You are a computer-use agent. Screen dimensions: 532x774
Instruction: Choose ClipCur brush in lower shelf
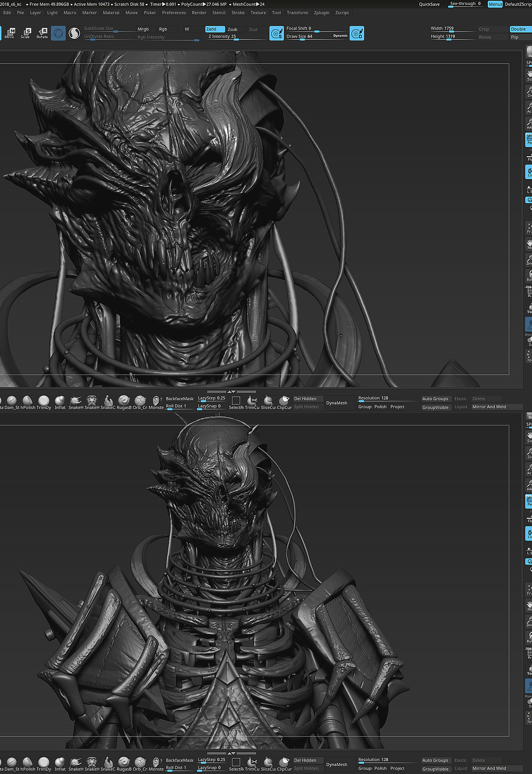284,764
